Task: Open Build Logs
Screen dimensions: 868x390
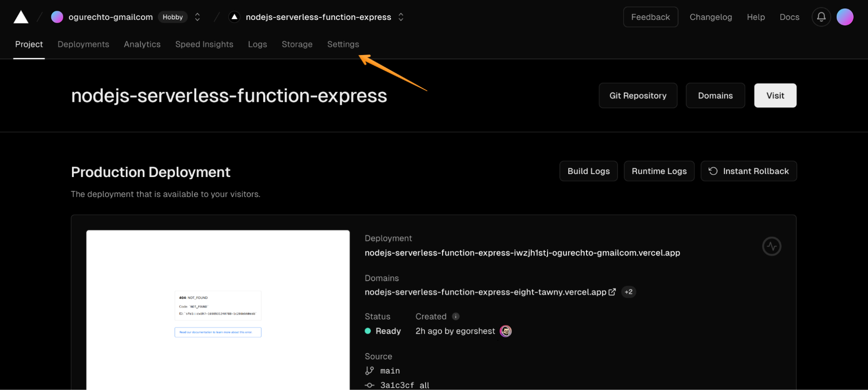Action: (x=588, y=171)
